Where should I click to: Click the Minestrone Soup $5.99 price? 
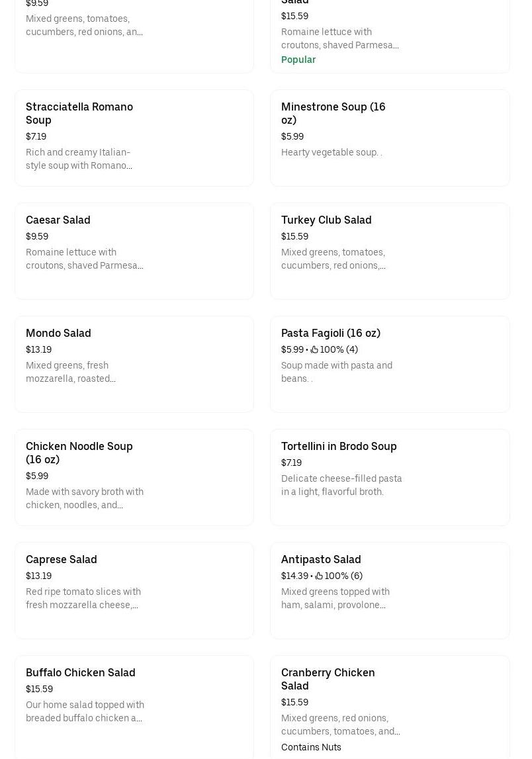tap(292, 136)
